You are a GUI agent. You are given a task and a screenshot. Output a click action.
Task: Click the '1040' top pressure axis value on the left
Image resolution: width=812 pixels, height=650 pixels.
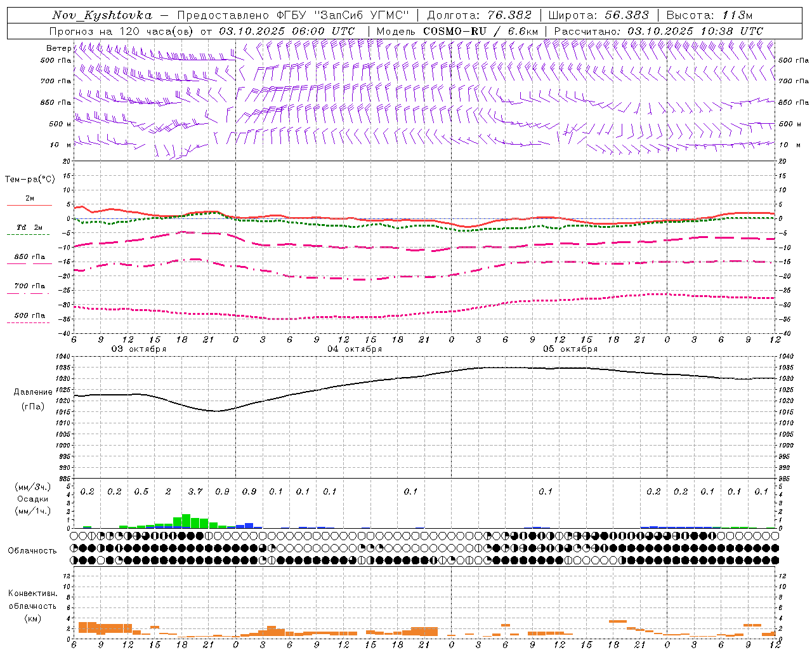click(x=63, y=357)
